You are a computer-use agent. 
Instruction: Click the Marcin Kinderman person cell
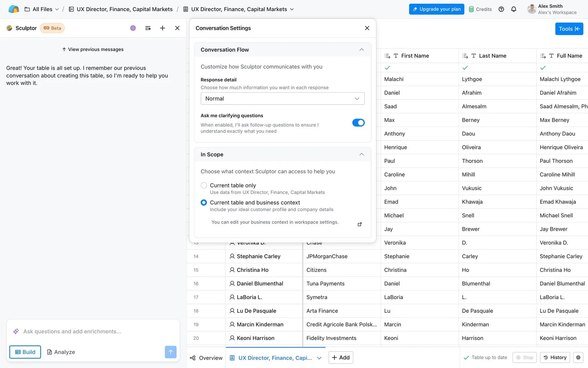coord(263,324)
